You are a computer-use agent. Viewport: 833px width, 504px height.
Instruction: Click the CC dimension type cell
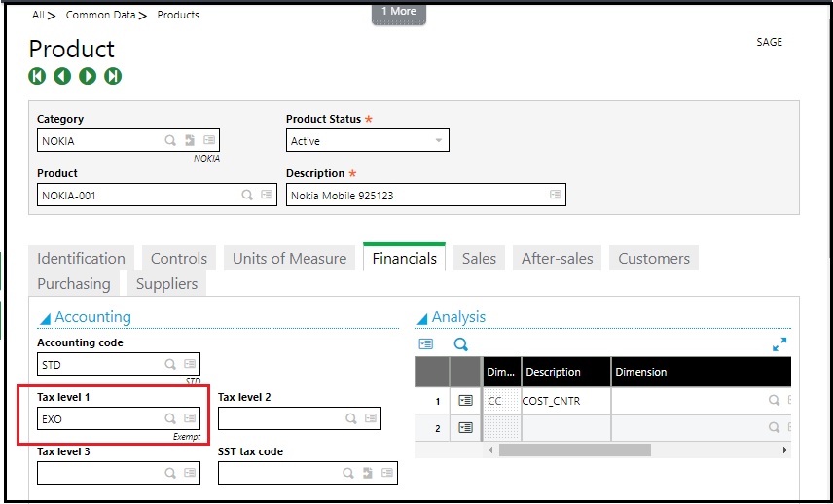point(502,401)
